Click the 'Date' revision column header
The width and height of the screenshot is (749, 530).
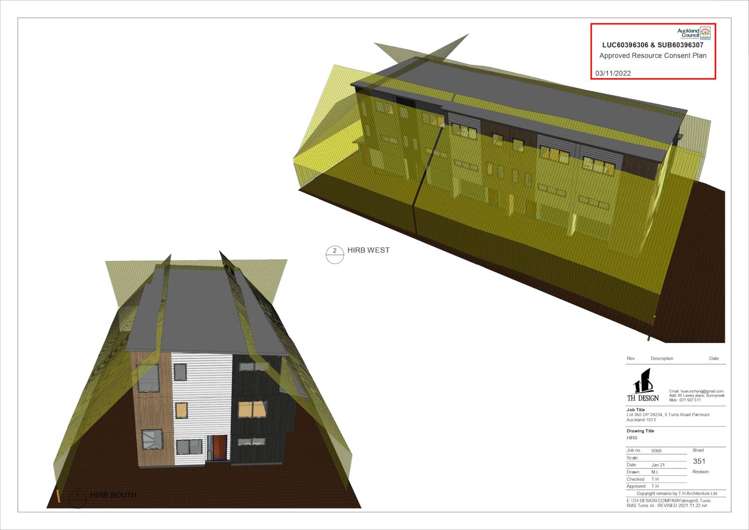714,358
